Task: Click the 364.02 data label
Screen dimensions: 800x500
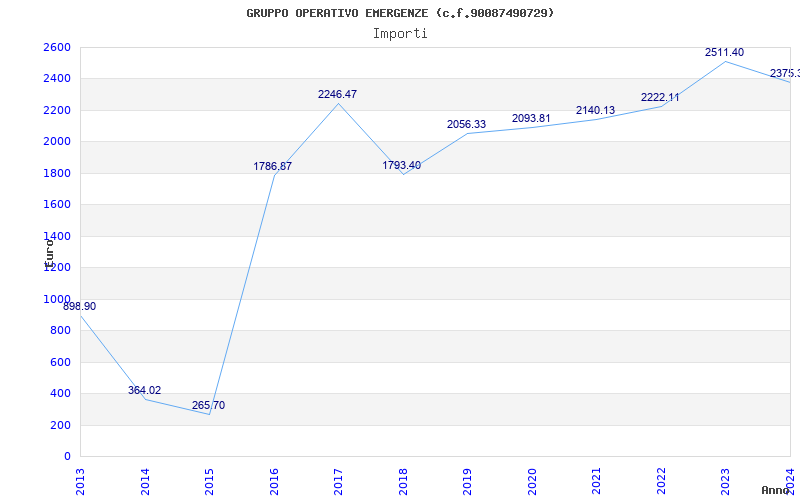Action: tap(144, 390)
